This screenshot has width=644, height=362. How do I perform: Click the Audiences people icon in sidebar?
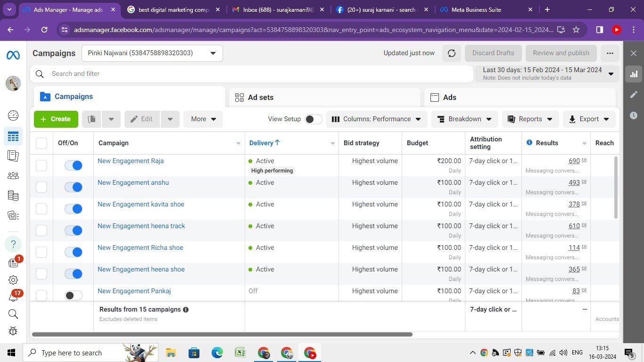click(13, 175)
